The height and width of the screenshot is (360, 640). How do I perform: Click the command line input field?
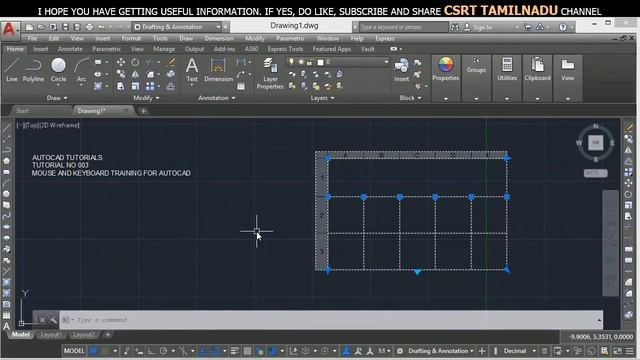[x=331, y=320]
